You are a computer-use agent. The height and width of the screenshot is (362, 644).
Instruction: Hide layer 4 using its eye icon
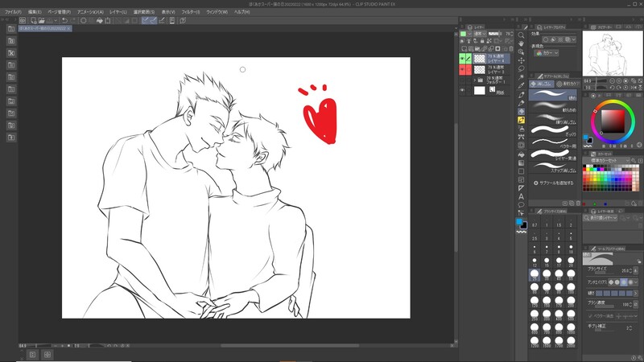point(463,59)
